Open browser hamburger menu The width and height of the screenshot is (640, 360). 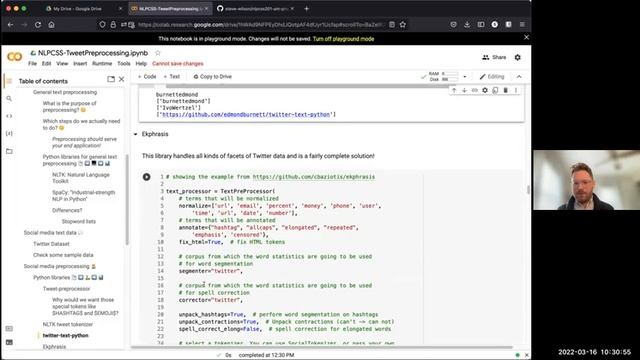pos(522,24)
